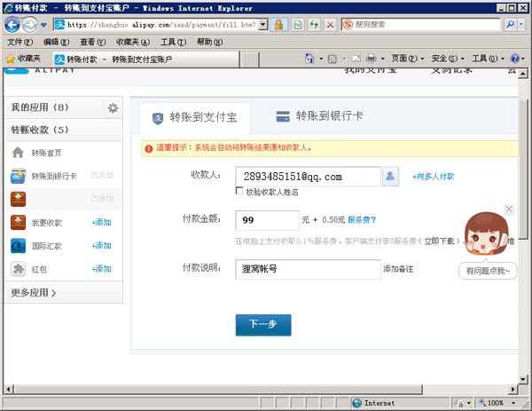Open 转账到银行卡 in the sidebar
Image resolution: width=532 pixels, height=411 pixels.
click(x=54, y=176)
